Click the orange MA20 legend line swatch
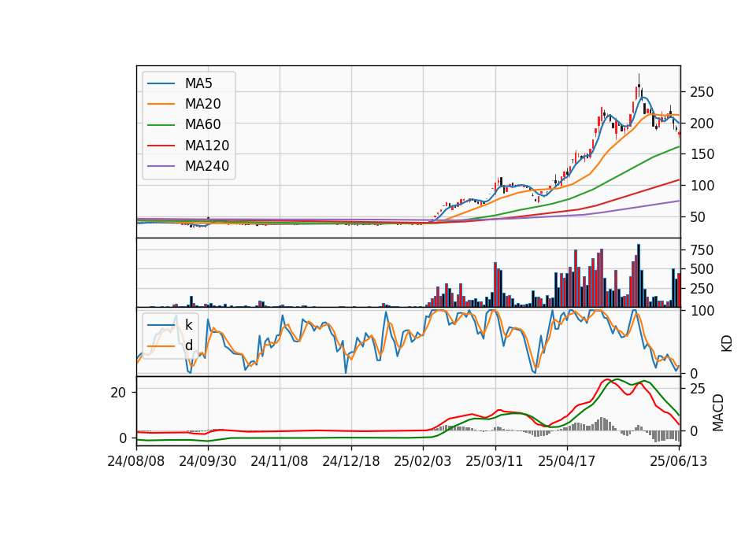This screenshot has width=756, height=543. coord(161,104)
